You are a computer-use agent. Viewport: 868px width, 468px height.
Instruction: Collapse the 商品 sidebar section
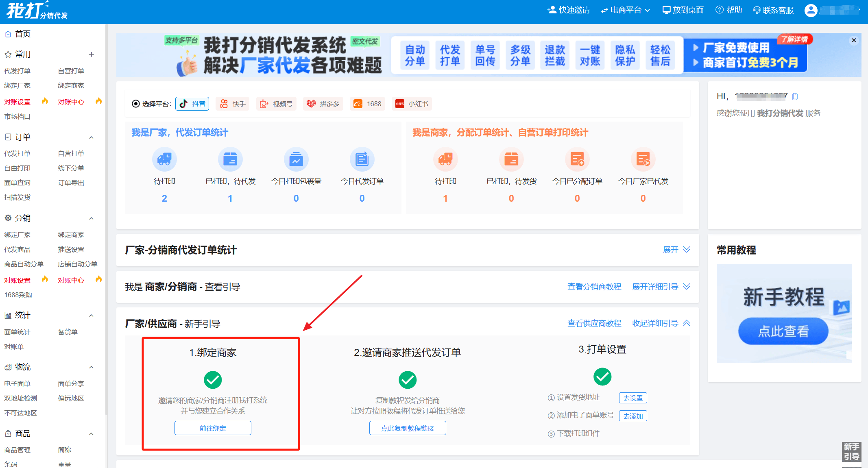click(92, 434)
